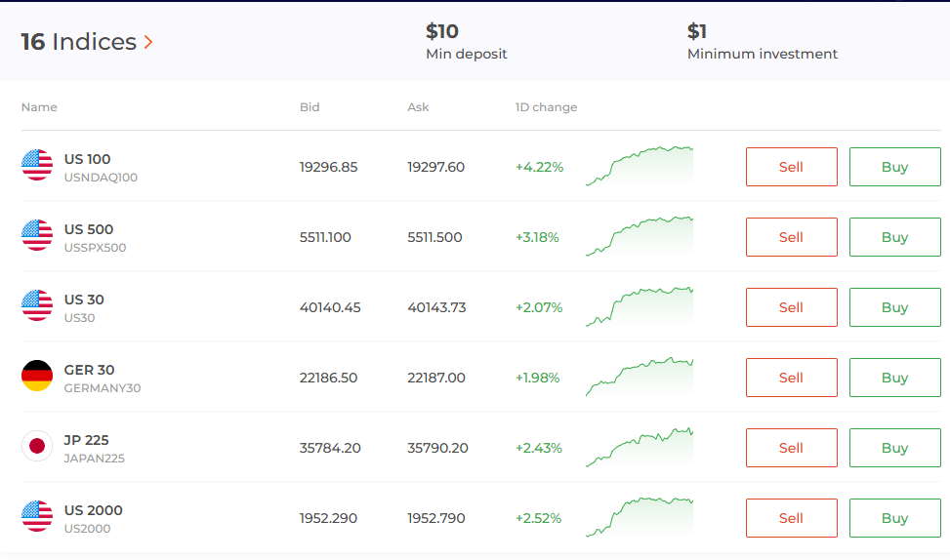The height and width of the screenshot is (560, 950).
Task: Click the GER 30 German flag icon
Action: point(37,377)
